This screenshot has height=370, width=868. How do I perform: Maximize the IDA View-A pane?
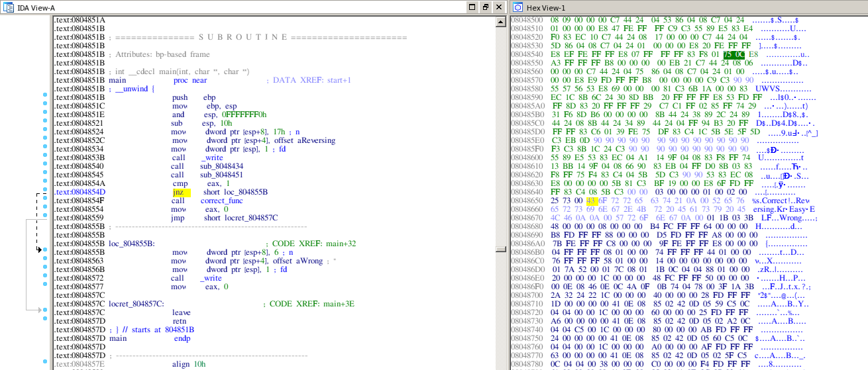(x=472, y=7)
